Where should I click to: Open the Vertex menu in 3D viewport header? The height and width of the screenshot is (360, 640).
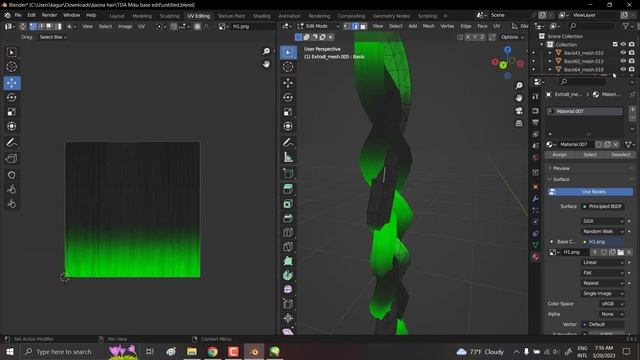[447, 26]
